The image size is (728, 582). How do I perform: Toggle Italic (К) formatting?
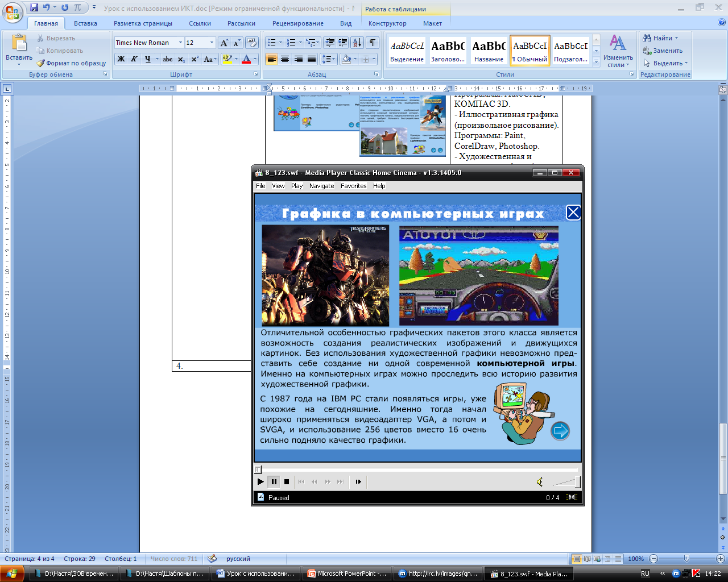(134, 59)
